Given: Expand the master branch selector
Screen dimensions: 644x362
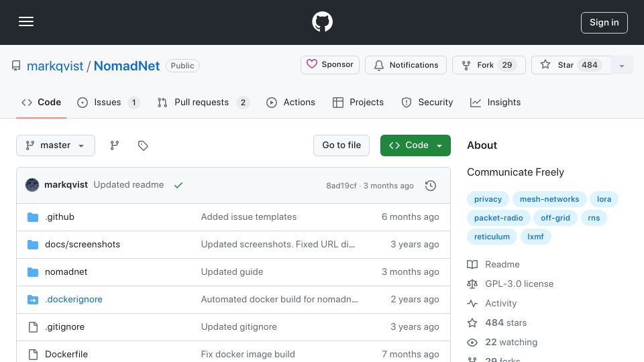Looking at the screenshot, I should pos(56,145).
